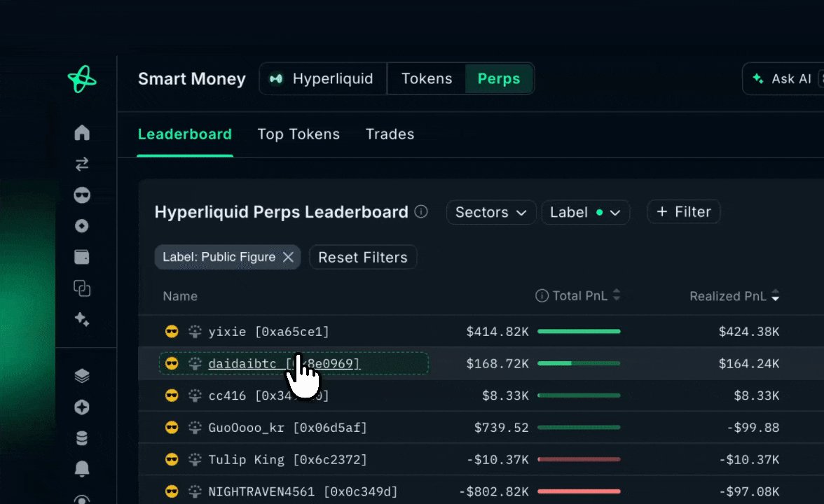Image resolution: width=824 pixels, height=504 pixels.
Task: Open the Label dropdown
Action: coord(586,212)
